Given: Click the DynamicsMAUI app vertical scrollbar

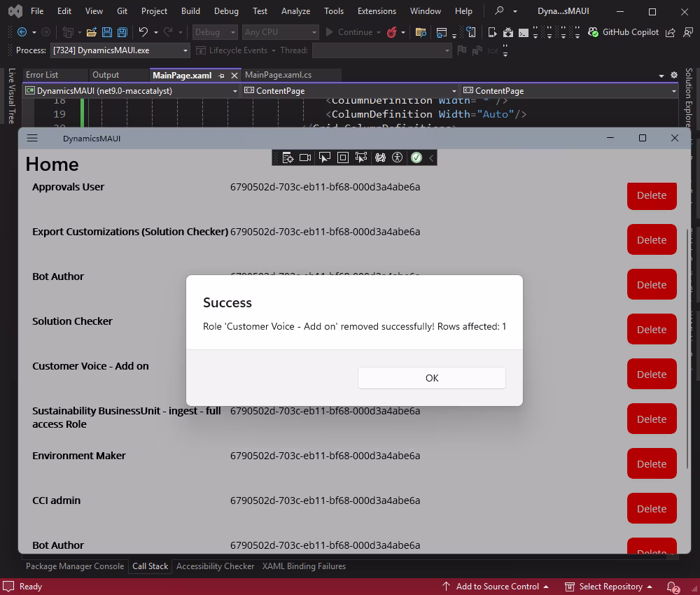Looking at the screenshot, I should pyautogui.click(x=687, y=348).
